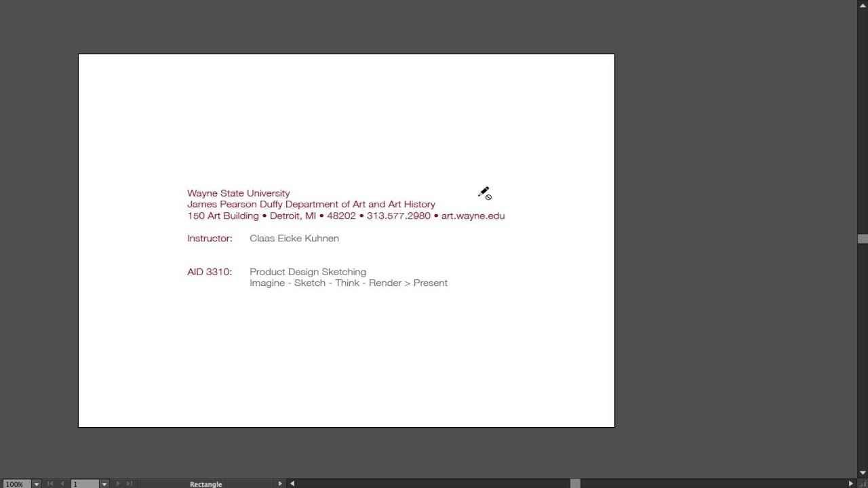Click the horizontal scrollbar left arrow
The image size is (868, 488).
click(292, 483)
